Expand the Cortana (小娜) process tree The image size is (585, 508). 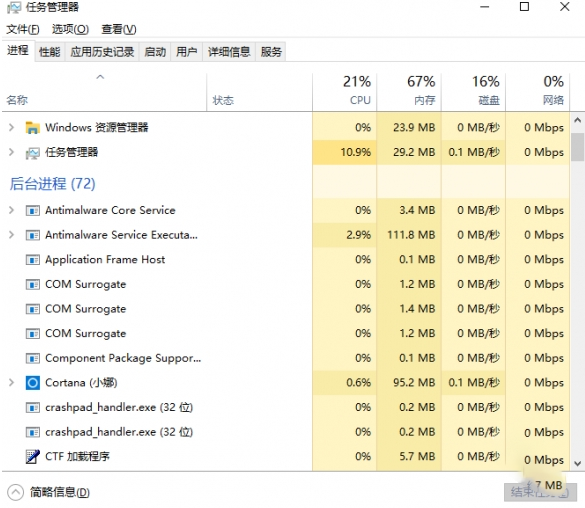tap(11, 383)
